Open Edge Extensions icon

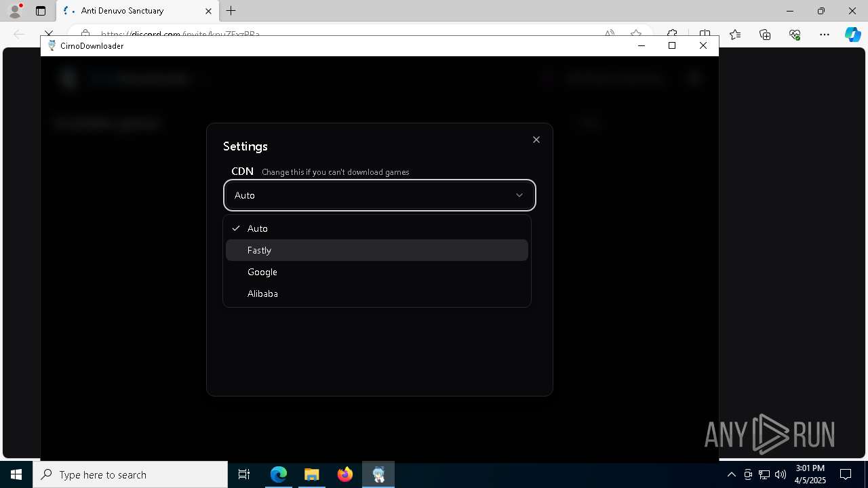672,34
